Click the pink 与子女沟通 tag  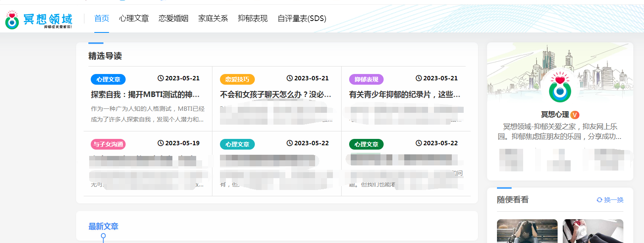pyautogui.click(x=108, y=144)
